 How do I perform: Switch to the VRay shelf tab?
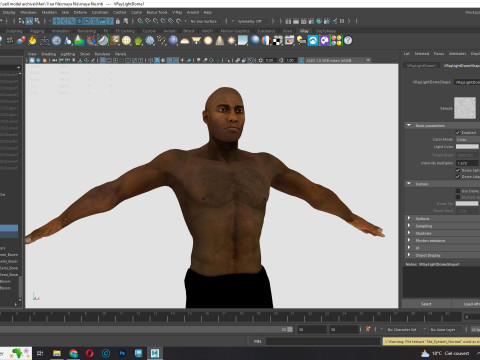tap(304, 31)
